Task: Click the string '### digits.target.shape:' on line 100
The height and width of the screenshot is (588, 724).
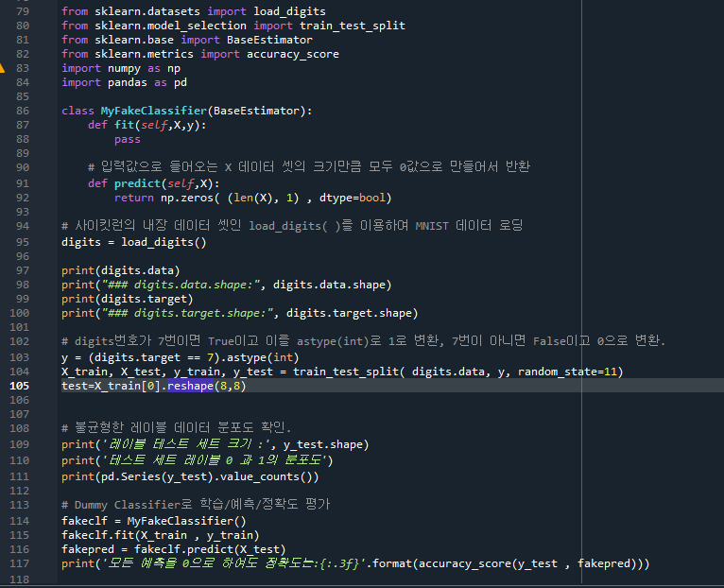Action: (x=187, y=314)
